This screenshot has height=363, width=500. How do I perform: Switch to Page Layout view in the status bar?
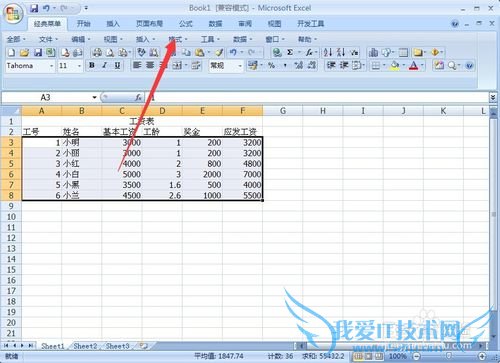click(368, 357)
